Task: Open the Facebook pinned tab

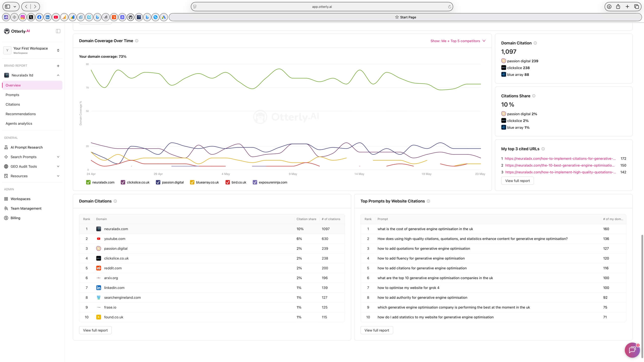Action: tap(39, 17)
